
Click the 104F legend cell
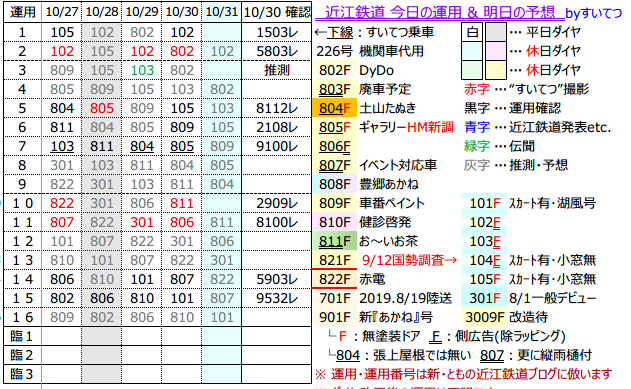pyautogui.click(x=484, y=261)
